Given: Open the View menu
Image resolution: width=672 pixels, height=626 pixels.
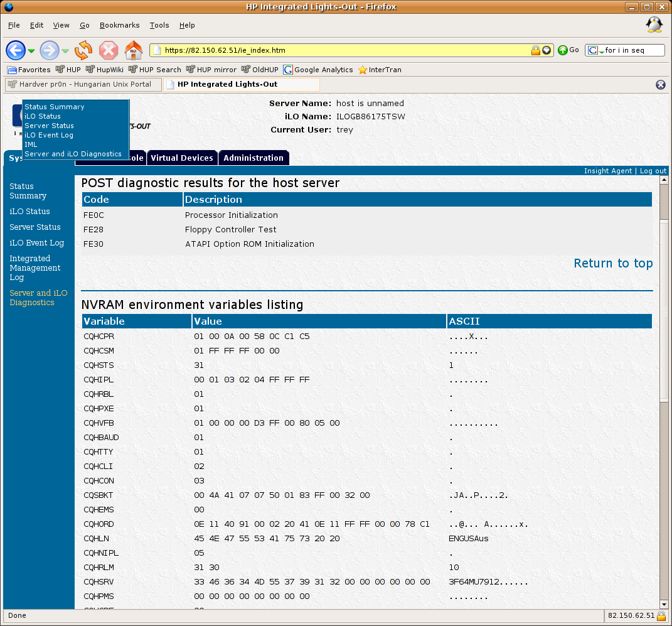Looking at the screenshot, I should 61,25.
